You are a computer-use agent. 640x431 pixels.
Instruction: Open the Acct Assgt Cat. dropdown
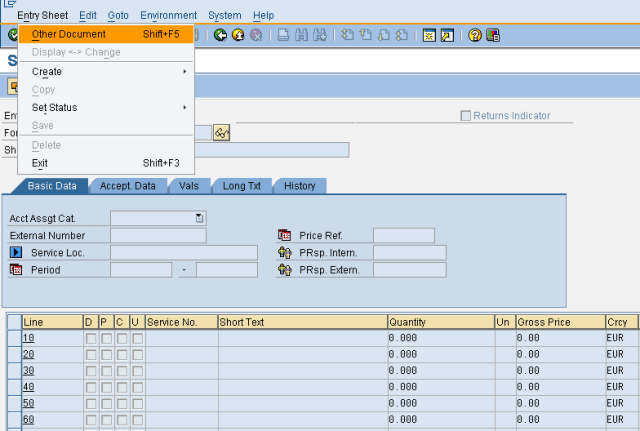click(200, 218)
